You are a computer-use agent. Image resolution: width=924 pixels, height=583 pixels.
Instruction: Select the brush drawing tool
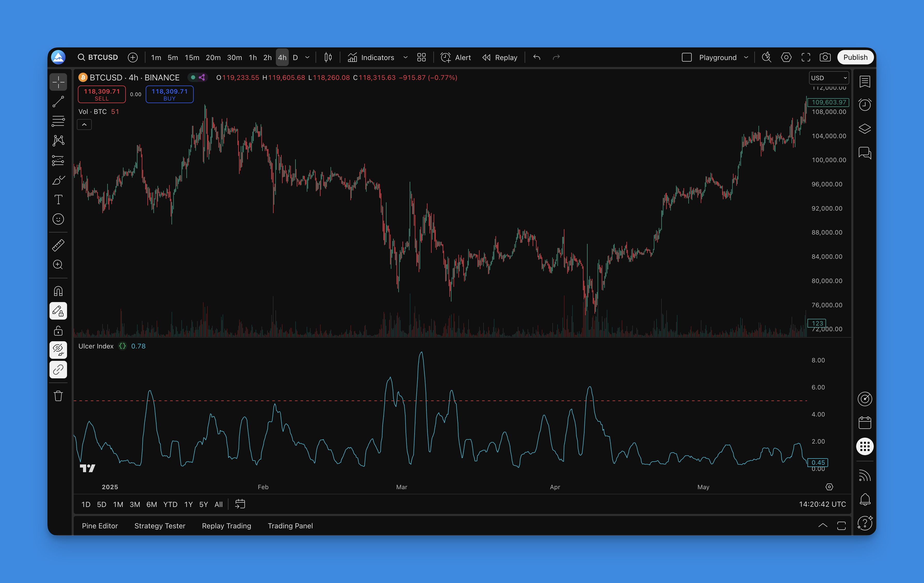click(x=58, y=180)
